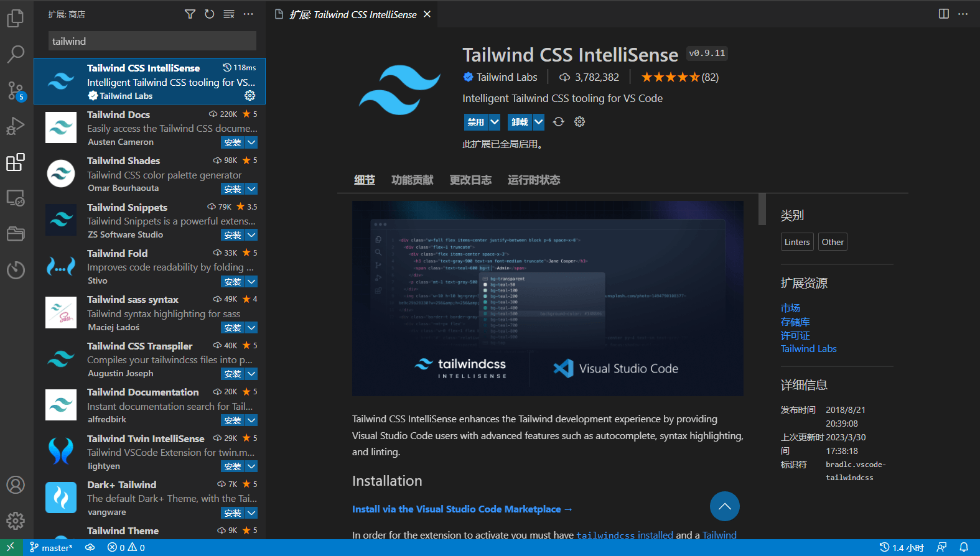Image resolution: width=980 pixels, height=556 pixels.
Task: Click the Other category tag
Action: [833, 242]
